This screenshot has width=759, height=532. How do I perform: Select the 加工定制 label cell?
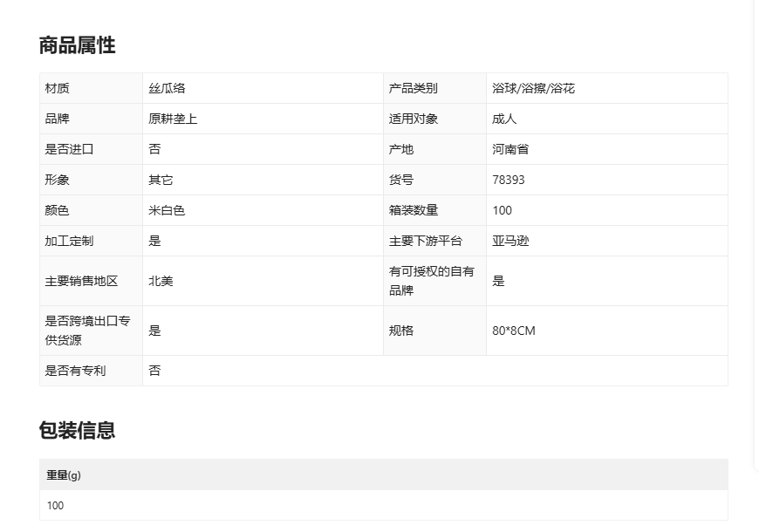point(69,241)
